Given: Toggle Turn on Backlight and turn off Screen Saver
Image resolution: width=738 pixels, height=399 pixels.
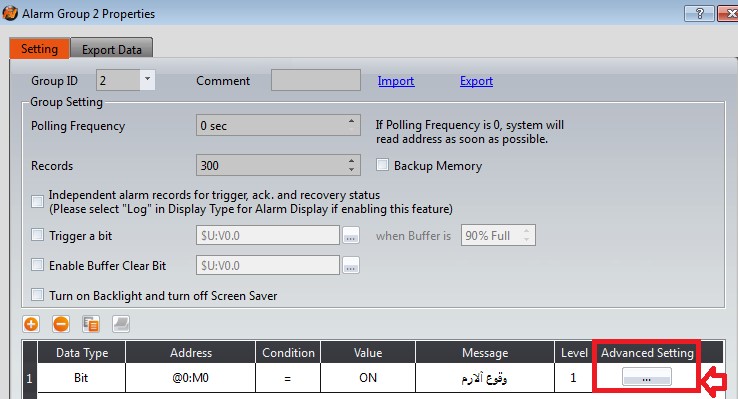Looking at the screenshot, I should pyautogui.click(x=37, y=295).
